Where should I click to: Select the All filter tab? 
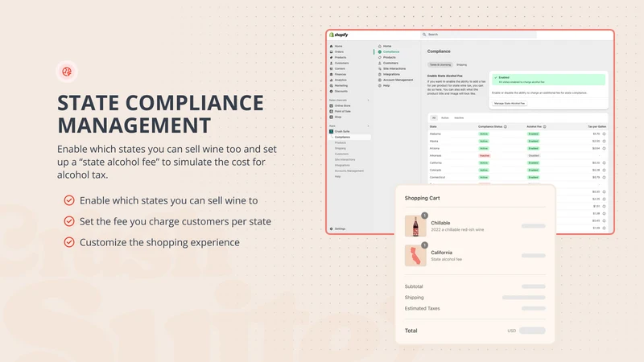434,117
